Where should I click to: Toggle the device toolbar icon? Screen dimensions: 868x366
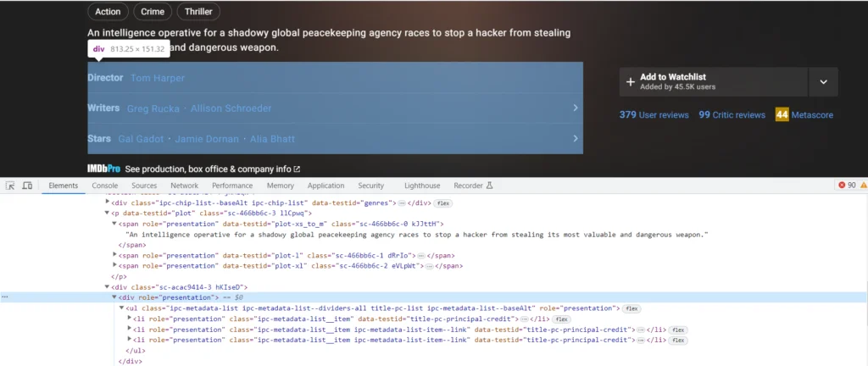[x=27, y=186]
